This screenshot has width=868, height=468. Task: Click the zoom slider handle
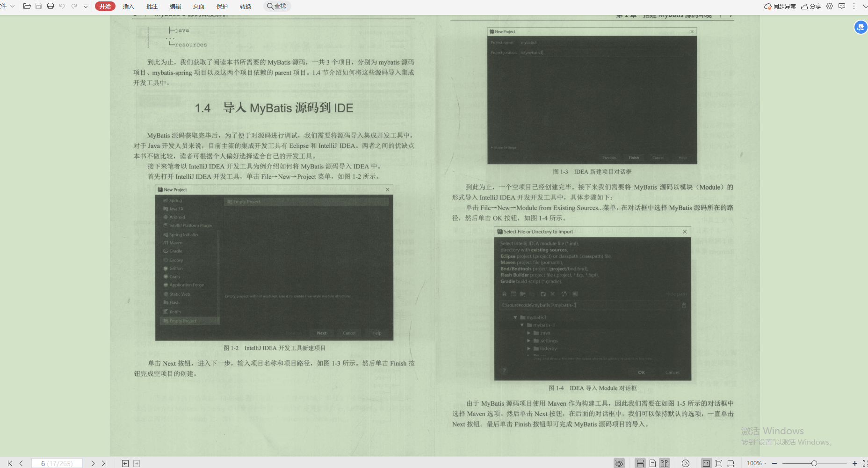click(814, 463)
